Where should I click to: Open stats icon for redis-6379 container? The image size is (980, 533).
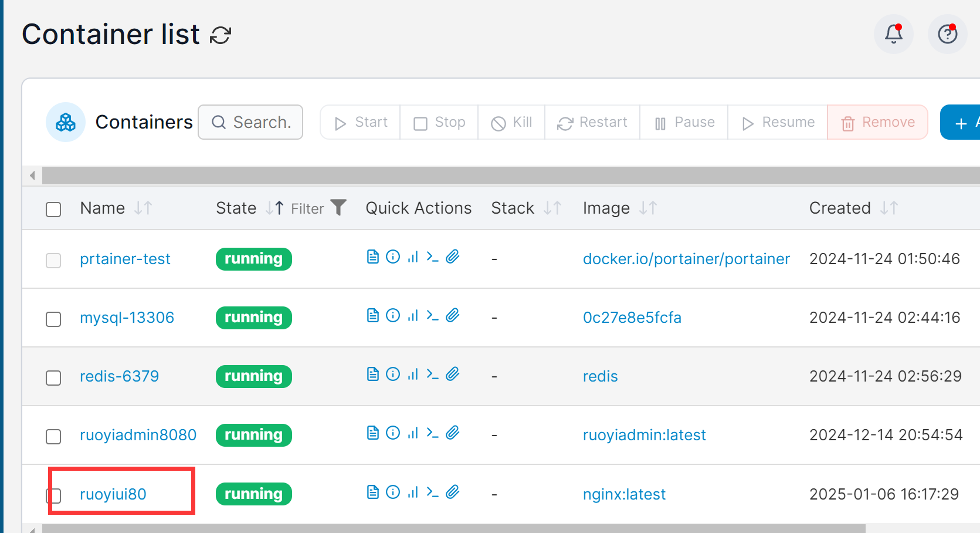(413, 374)
